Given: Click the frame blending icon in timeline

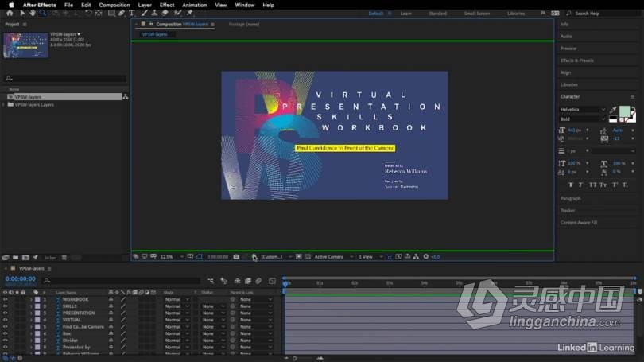Looking at the screenshot, I should pyautogui.click(x=248, y=281).
